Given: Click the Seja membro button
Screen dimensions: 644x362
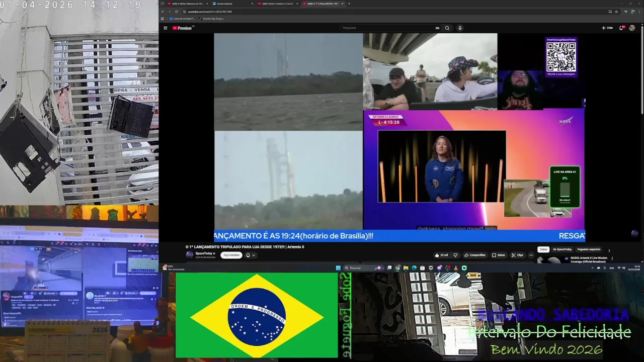Looking at the screenshot, I should 231,255.
